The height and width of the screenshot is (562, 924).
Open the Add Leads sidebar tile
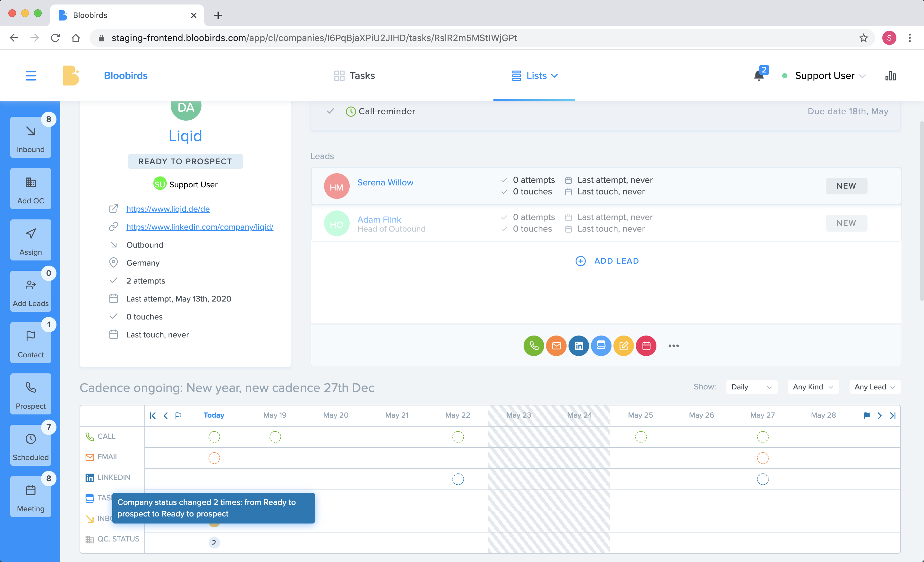point(31,291)
